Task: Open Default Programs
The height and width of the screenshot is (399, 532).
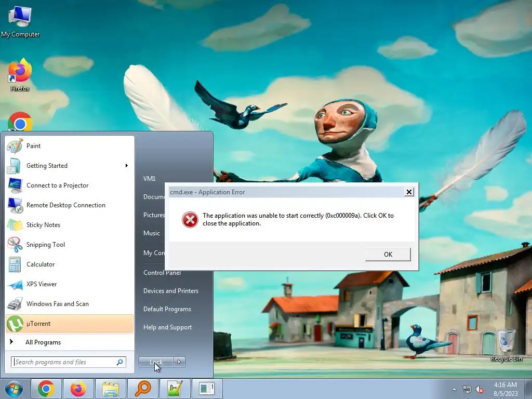Action: point(167,309)
